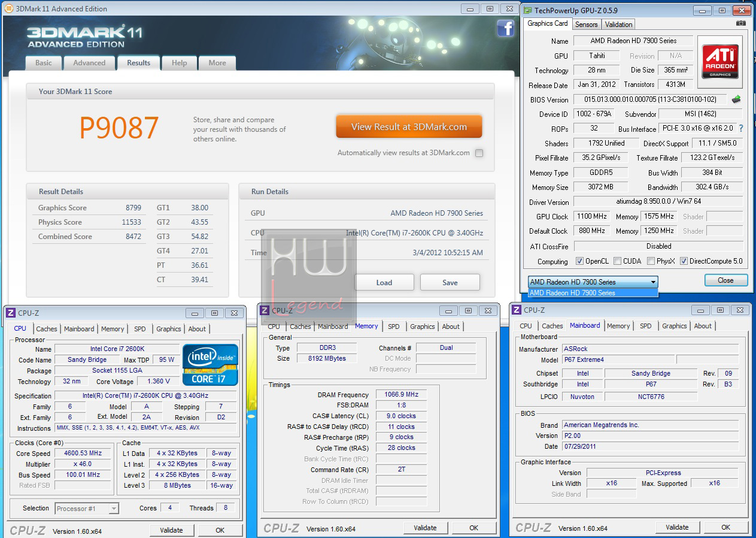This screenshot has height=538, width=756.
Task: Click the CPU-Z icon in CPU window title bar
Action: point(11,313)
